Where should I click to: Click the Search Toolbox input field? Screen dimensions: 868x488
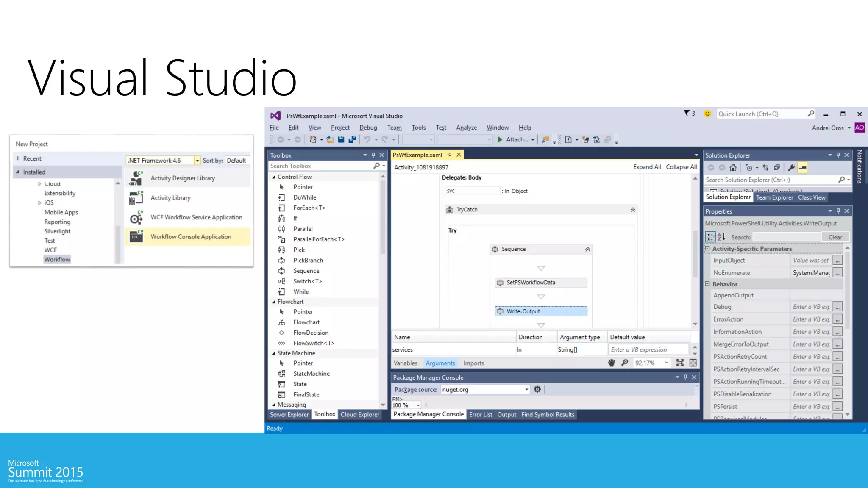point(321,166)
